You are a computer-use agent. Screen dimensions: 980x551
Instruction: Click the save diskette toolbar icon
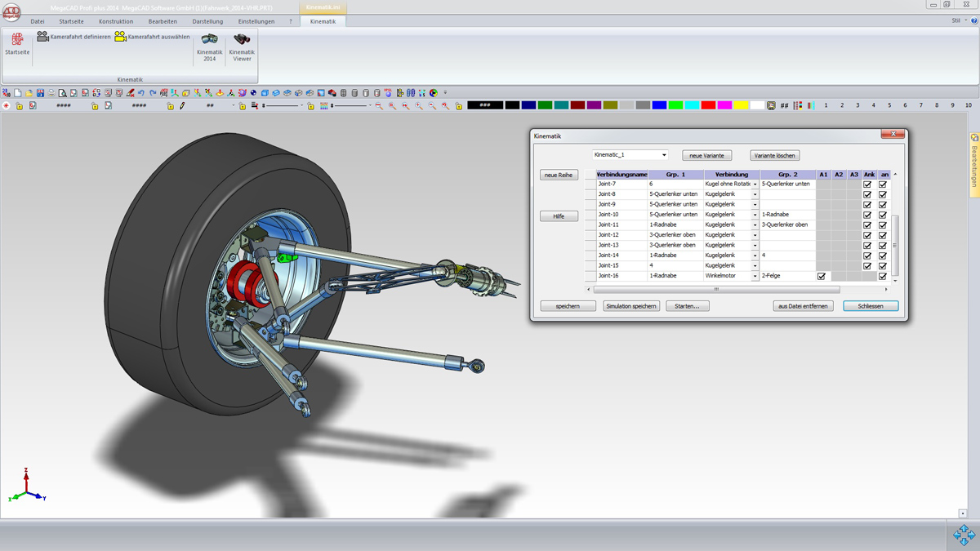point(40,93)
